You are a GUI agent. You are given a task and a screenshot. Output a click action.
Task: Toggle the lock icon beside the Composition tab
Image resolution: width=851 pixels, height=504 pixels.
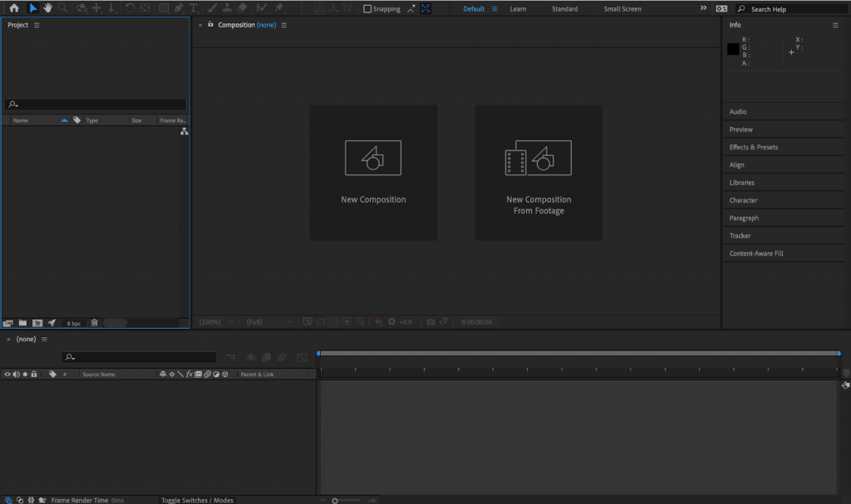210,25
